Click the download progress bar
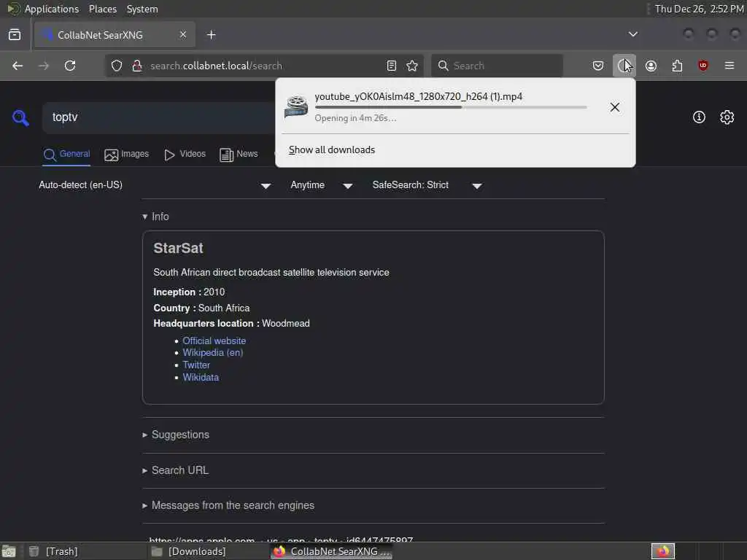 coord(451,108)
